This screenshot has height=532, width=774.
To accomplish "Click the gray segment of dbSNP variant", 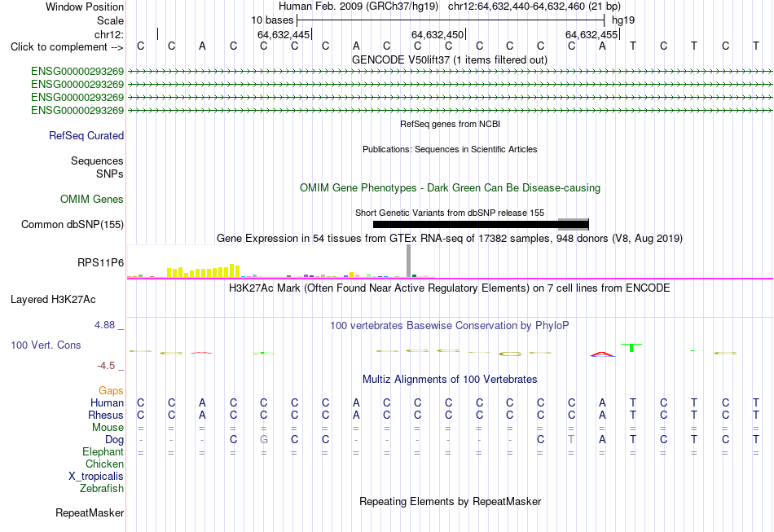I will 574,225.
